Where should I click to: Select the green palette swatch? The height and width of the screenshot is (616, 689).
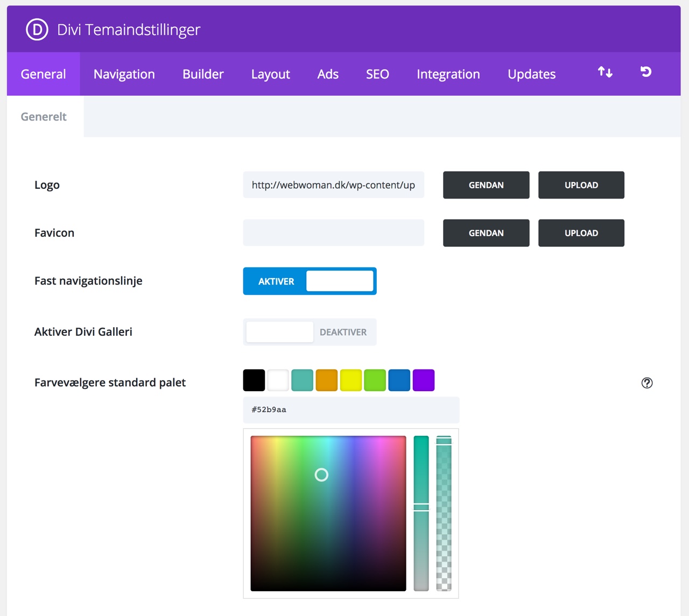tap(375, 380)
